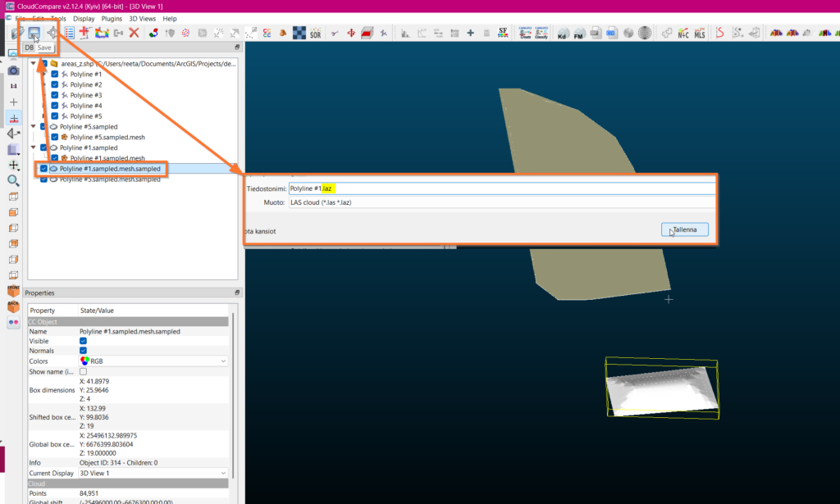This screenshot has height=504, width=840.
Task: Set the Front view cube icon
Action: tap(13, 291)
